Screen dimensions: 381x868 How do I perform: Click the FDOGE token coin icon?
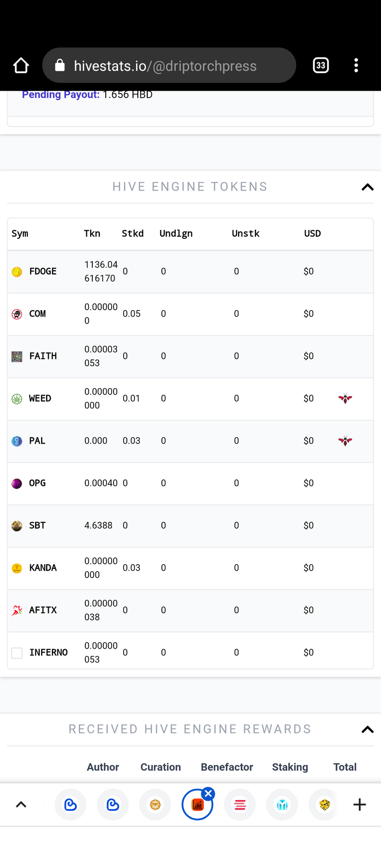click(x=17, y=272)
